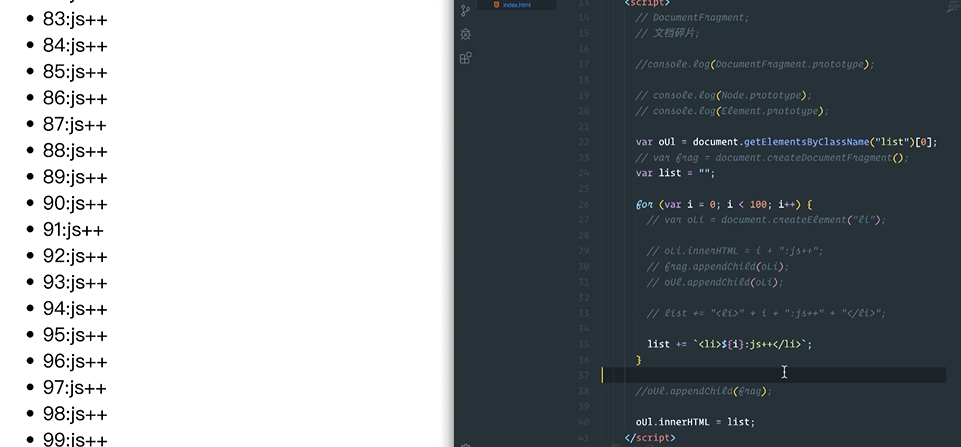The height and width of the screenshot is (447, 961).
Task: Click list item 83:js++
Action: pyautogui.click(x=75, y=19)
